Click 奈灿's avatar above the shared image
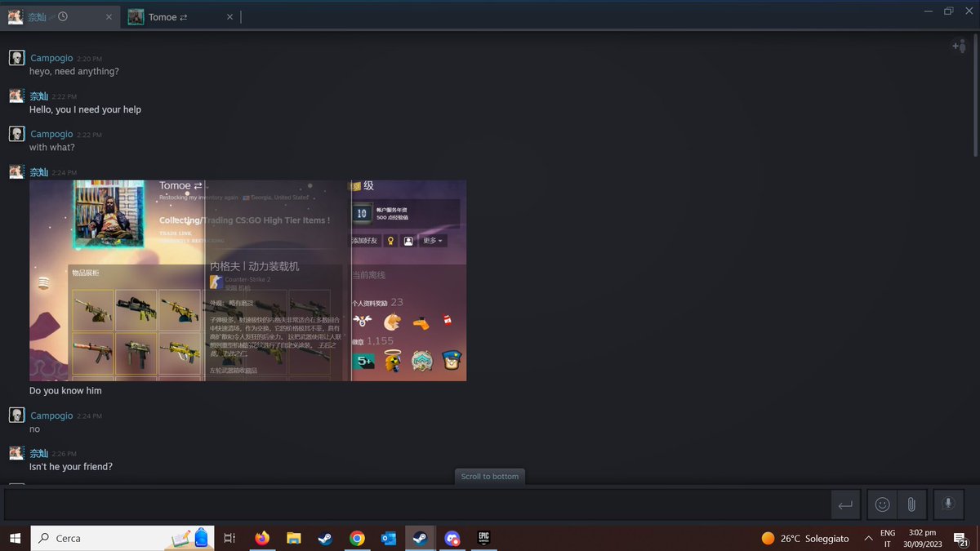 click(x=16, y=172)
